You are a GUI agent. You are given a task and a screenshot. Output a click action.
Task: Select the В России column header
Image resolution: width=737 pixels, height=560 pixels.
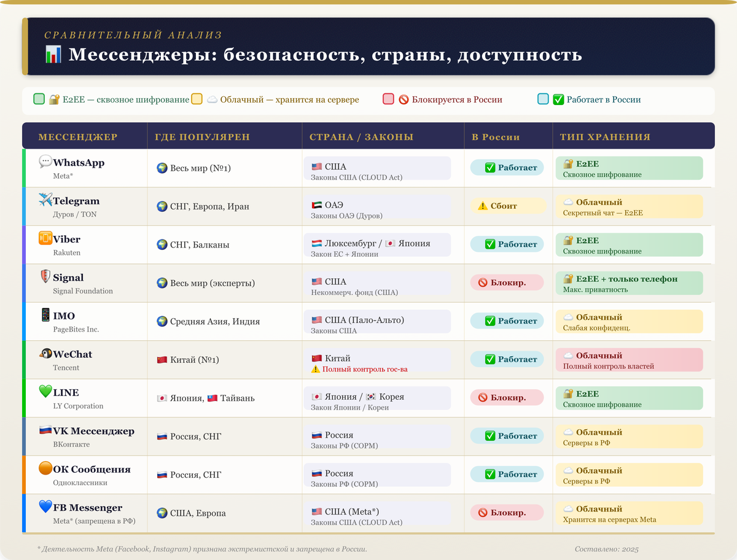pos(496,137)
